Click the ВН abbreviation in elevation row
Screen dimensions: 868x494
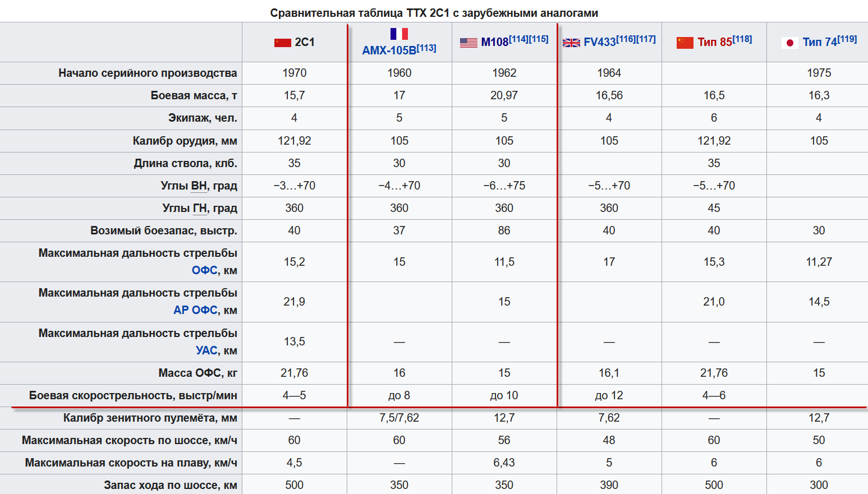[199, 186]
